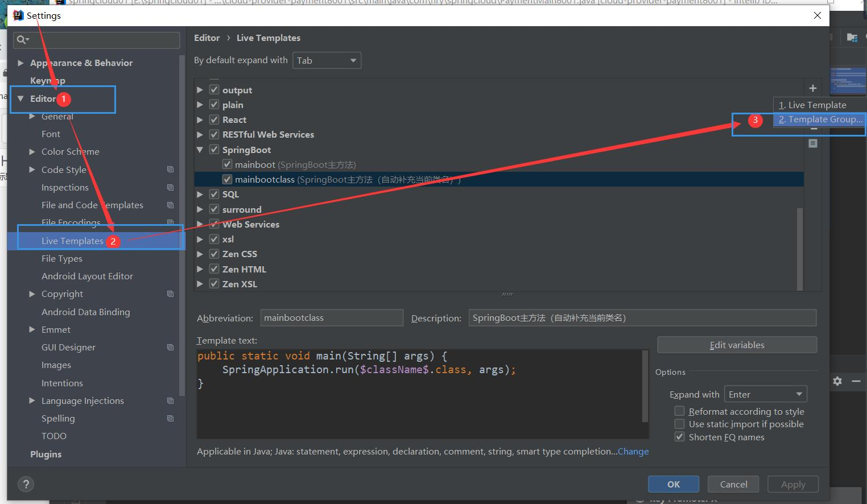Toggle the Zen CSS group checkbox

[214, 254]
